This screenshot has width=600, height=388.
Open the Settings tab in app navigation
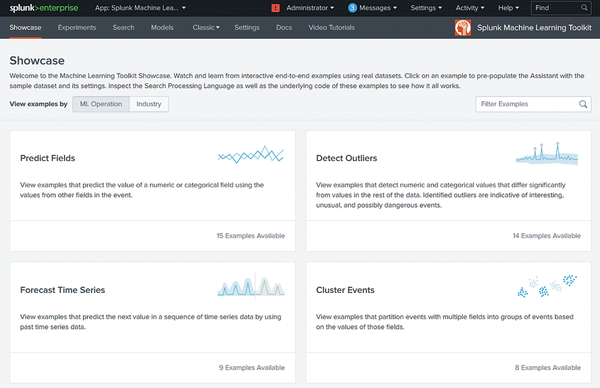coord(247,28)
